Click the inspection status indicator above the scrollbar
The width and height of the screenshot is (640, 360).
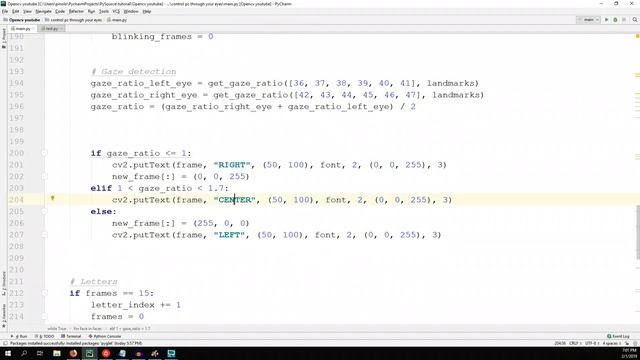(x=637, y=36)
